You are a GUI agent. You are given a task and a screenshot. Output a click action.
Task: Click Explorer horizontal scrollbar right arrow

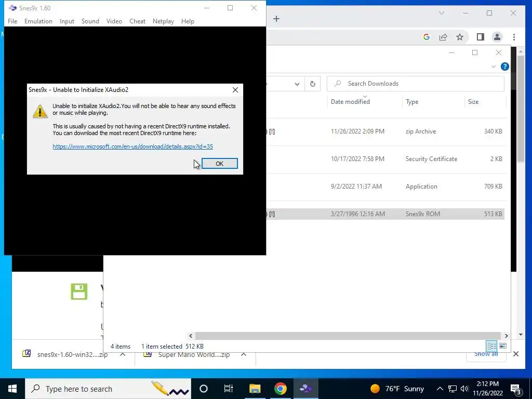point(506,336)
